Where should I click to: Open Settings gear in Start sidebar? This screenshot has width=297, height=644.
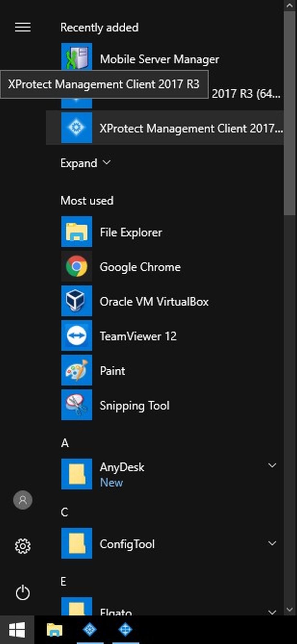pos(23,546)
